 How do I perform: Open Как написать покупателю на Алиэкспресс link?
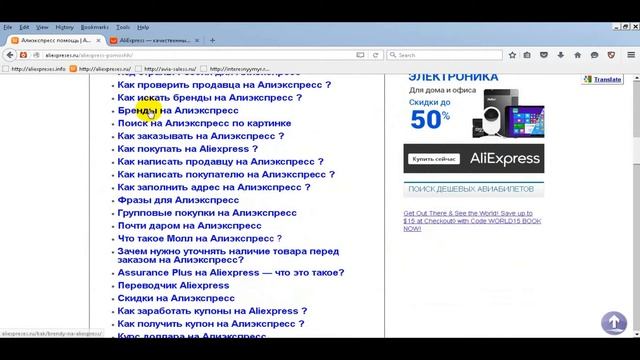[x=226, y=174]
